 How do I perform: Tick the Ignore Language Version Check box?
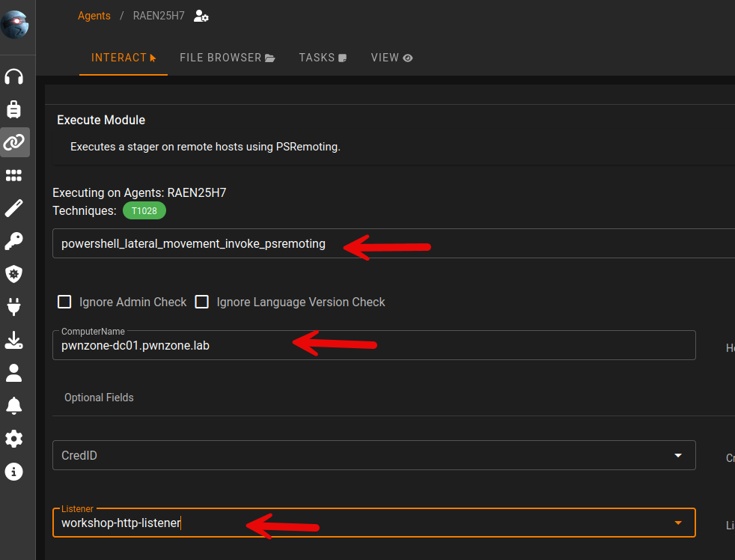point(201,302)
